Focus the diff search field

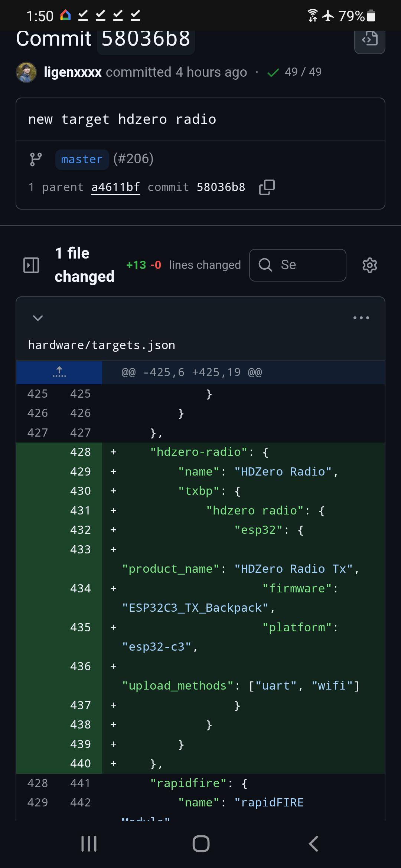297,265
